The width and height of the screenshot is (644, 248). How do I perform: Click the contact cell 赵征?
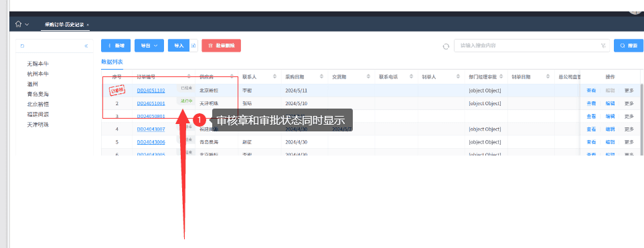247,142
